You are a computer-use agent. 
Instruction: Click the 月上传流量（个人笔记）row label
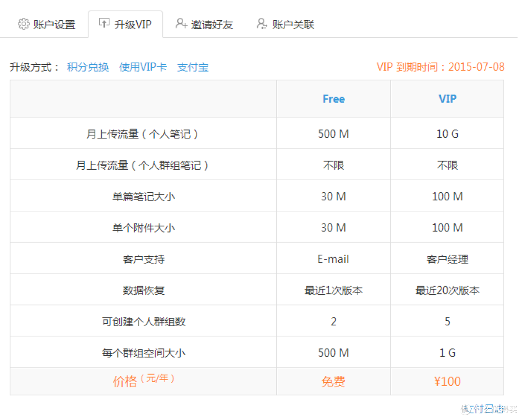(x=143, y=134)
